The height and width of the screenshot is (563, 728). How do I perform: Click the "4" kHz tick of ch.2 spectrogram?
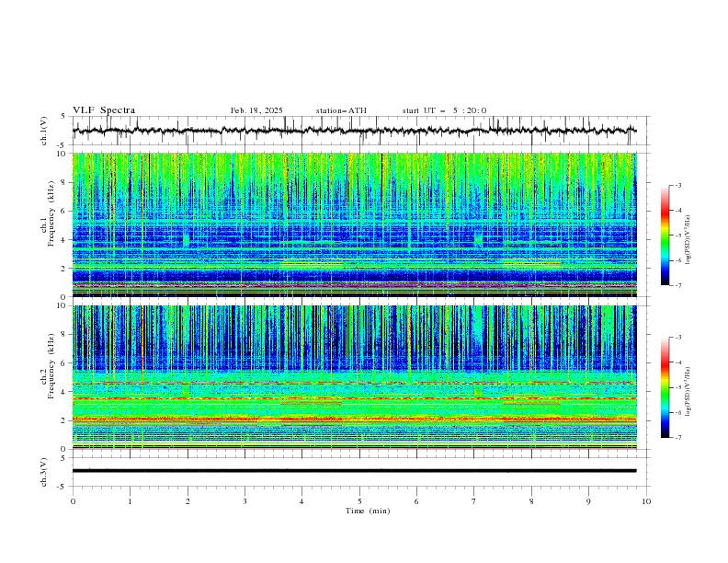[x=64, y=392]
